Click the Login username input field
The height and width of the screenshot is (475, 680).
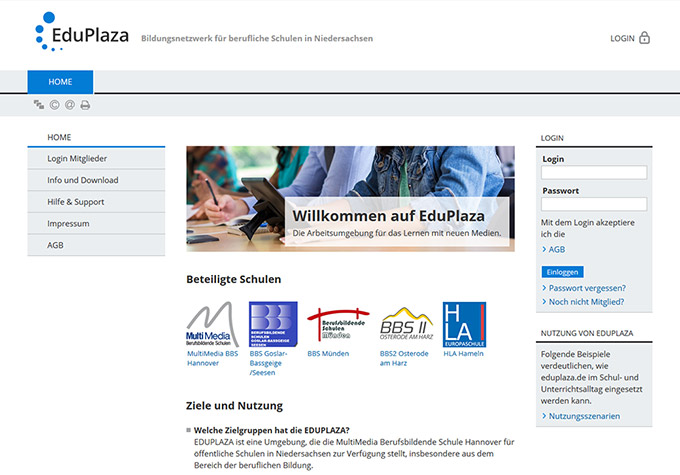tap(594, 173)
